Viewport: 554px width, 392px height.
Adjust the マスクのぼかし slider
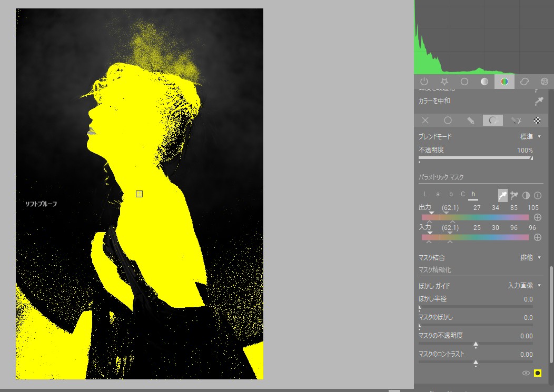476,325
